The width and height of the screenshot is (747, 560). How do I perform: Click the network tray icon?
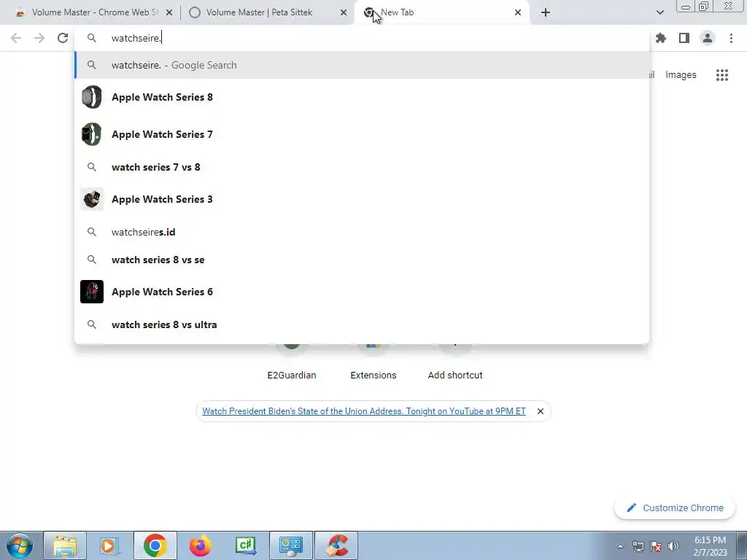coord(638,546)
